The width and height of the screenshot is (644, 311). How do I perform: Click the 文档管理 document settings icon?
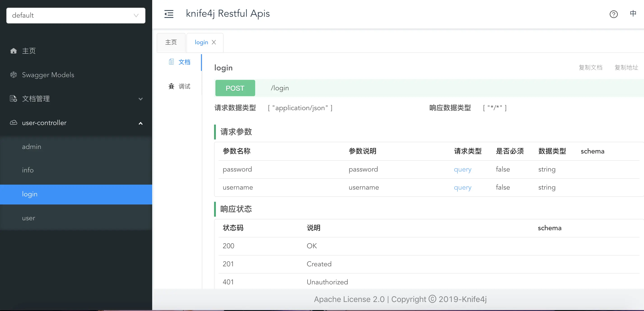pyautogui.click(x=14, y=99)
